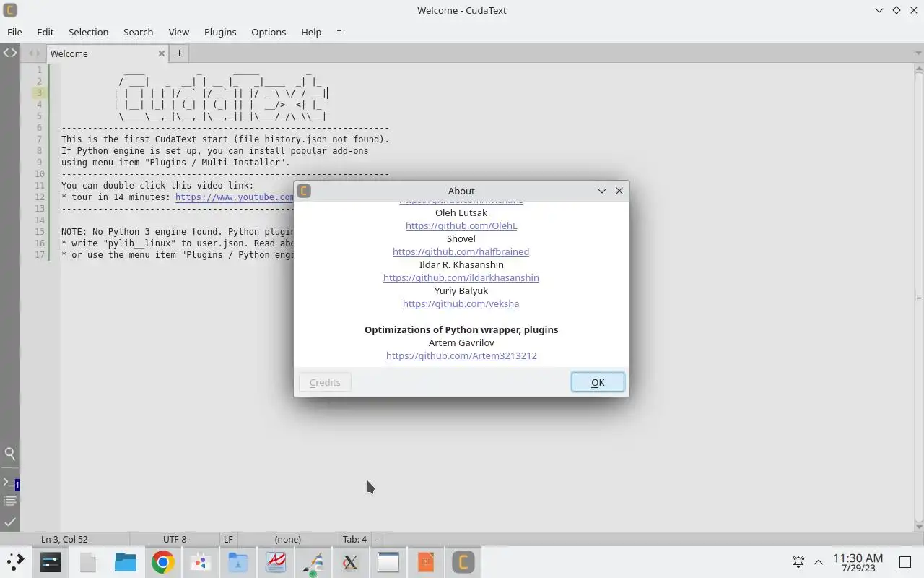The width and height of the screenshot is (924, 578).
Task: Open the Selection menu
Action: point(89,32)
